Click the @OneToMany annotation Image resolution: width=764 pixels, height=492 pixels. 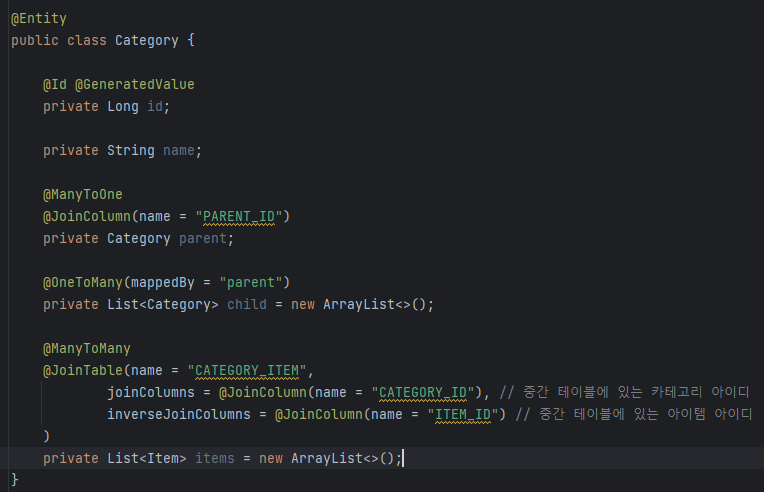pos(82,283)
